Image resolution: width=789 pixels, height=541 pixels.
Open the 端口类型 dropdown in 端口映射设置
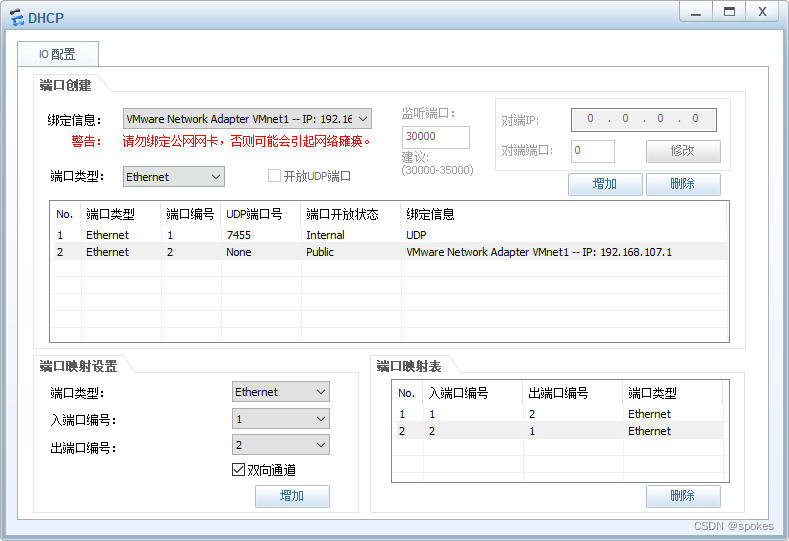281,392
